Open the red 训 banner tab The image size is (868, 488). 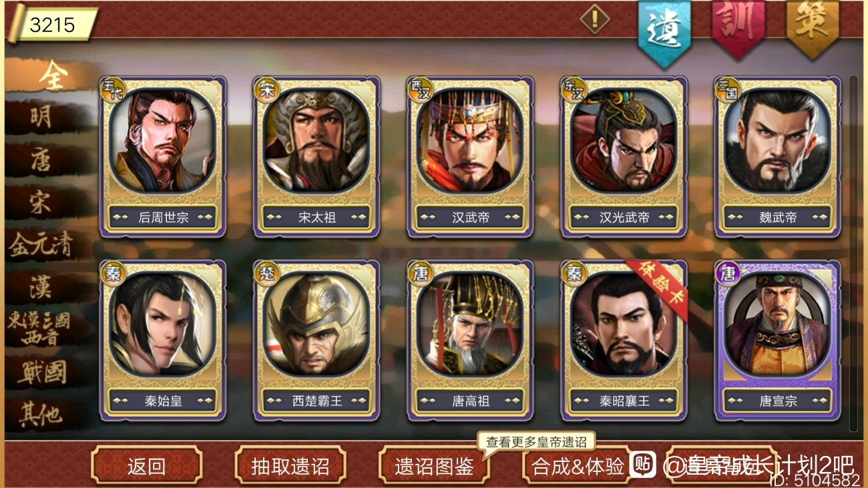click(738, 27)
